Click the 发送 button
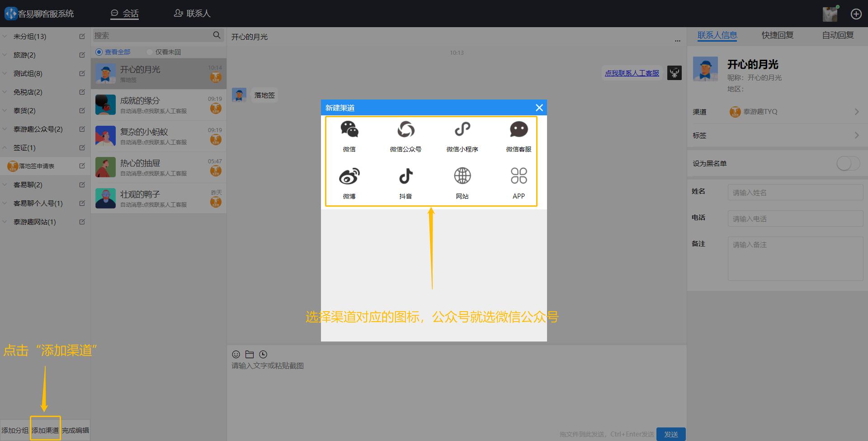The height and width of the screenshot is (441, 868). (671, 433)
